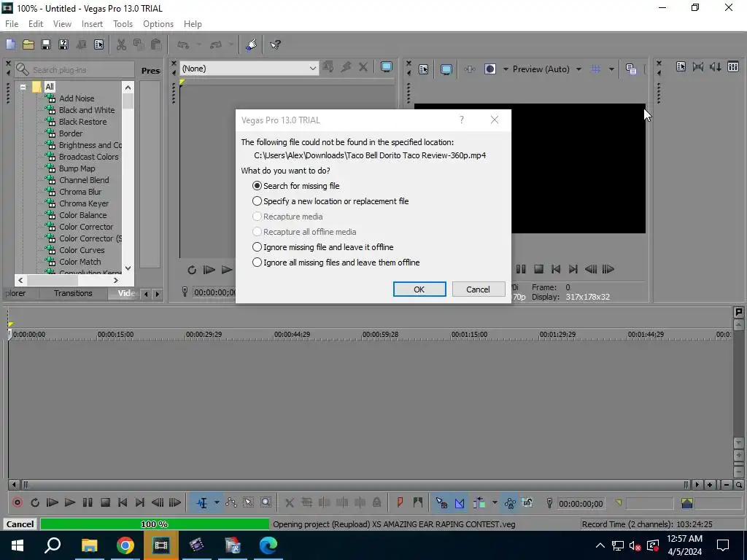
Task: Toggle video preview on external monitor
Action: [x=446, y=69]
